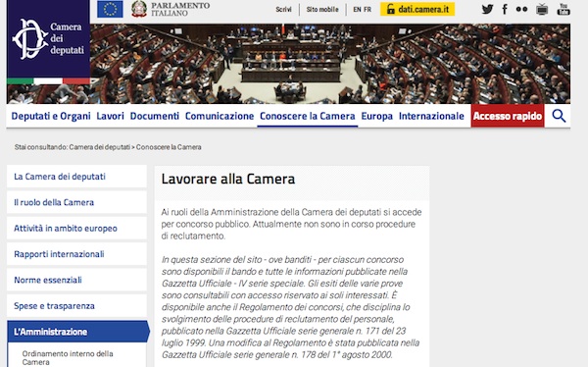Open the Flickr dots icon
This screenshot has height=367, width=588.
click(521, 9)
